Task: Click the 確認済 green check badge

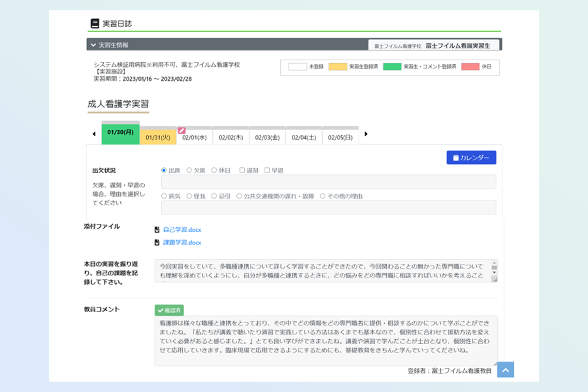Action: click(x=169, y=311)
